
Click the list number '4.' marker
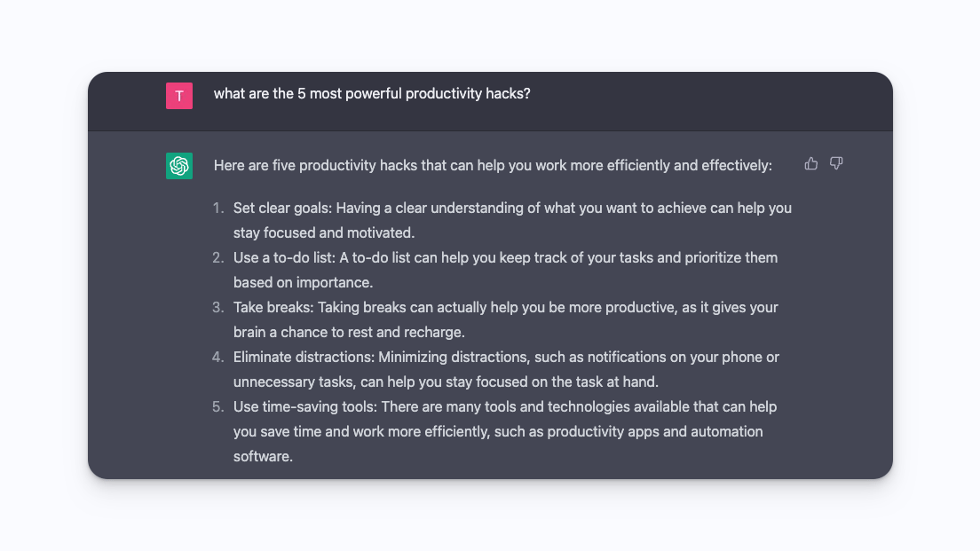(218, 358)
